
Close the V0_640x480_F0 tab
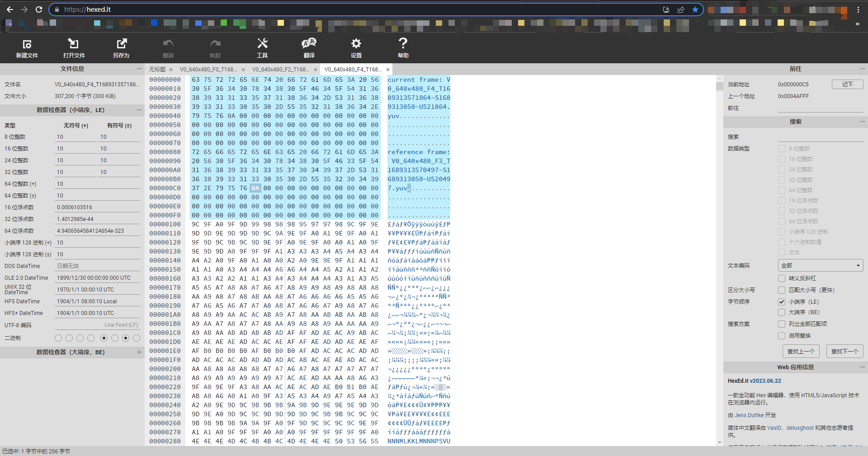[243, 70]
